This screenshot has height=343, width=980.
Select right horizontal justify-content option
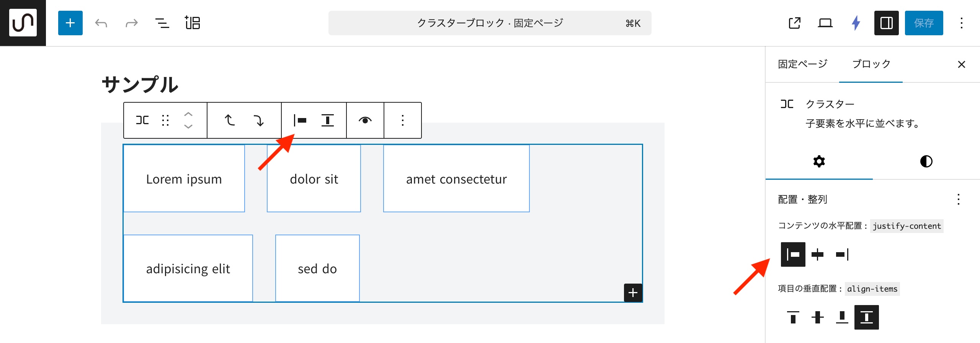[x=842, y=254]
